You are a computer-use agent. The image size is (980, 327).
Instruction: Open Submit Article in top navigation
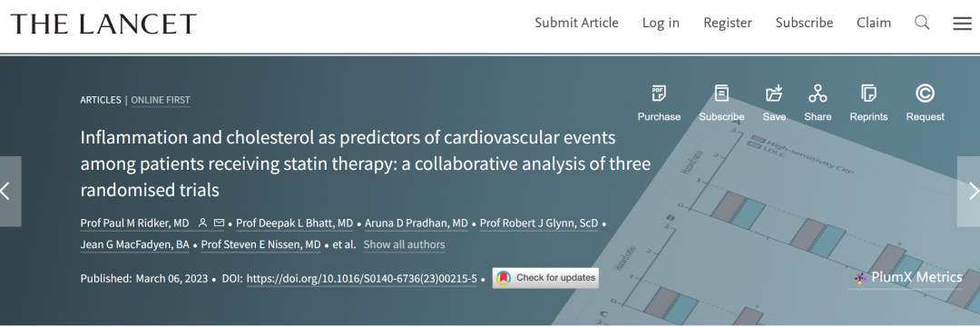(576, 23)
